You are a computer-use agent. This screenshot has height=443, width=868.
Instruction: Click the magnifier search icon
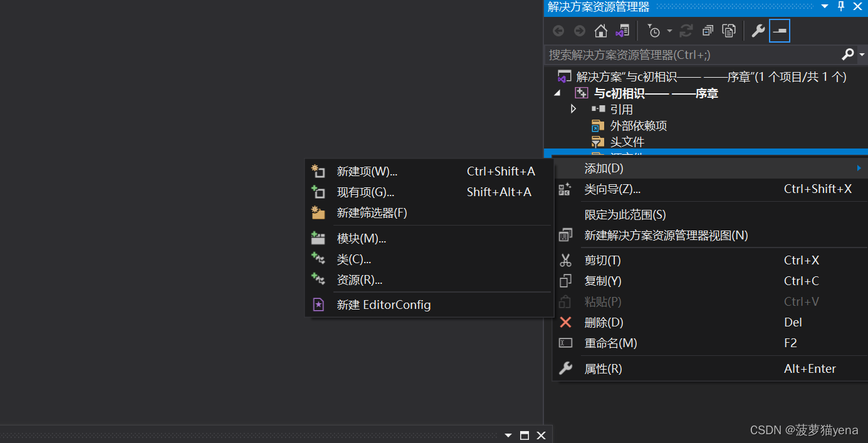[x=847, y=55]
